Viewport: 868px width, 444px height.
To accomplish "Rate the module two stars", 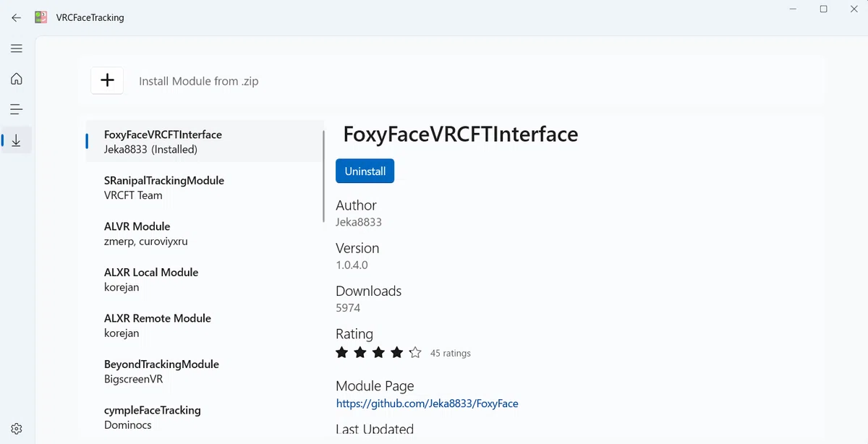I will (360, 353).
